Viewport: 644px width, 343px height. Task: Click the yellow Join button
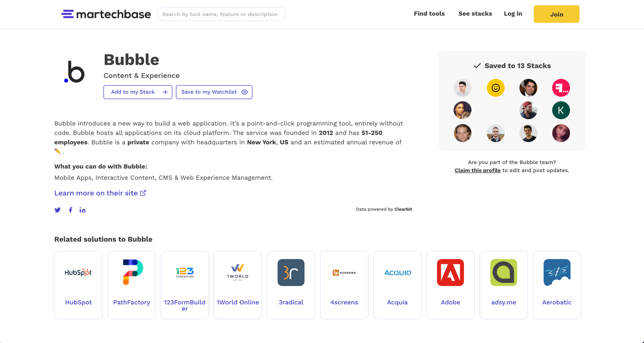tap(556, 14)
